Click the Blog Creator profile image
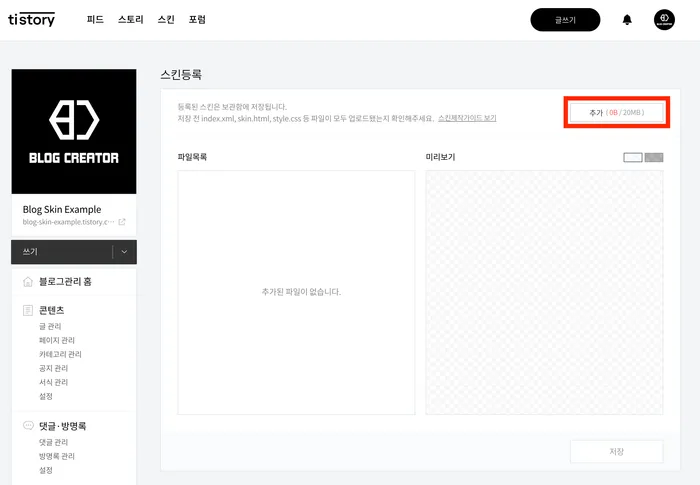Viewport: 700px width, 485px height. click(74, 131)
